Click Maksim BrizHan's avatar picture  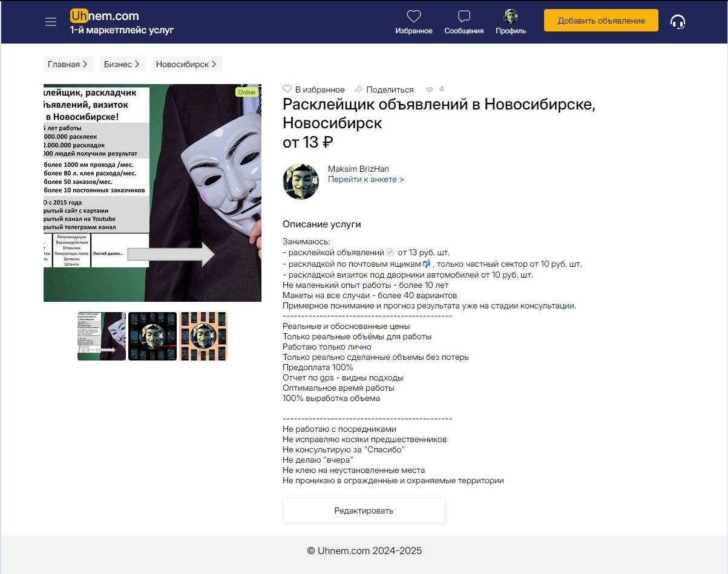point(301,180)
